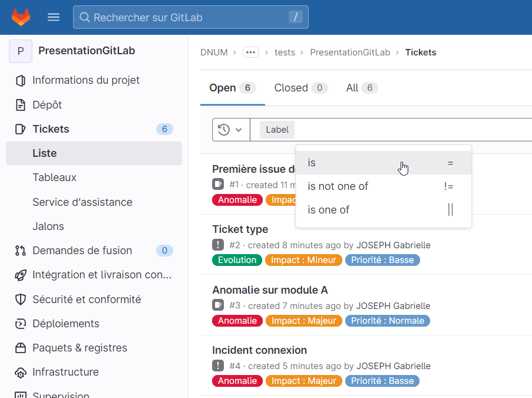Open the Tableaux sidebar item
The height and width of the screenshot is (398, 532).
click(x=55, y=177)
